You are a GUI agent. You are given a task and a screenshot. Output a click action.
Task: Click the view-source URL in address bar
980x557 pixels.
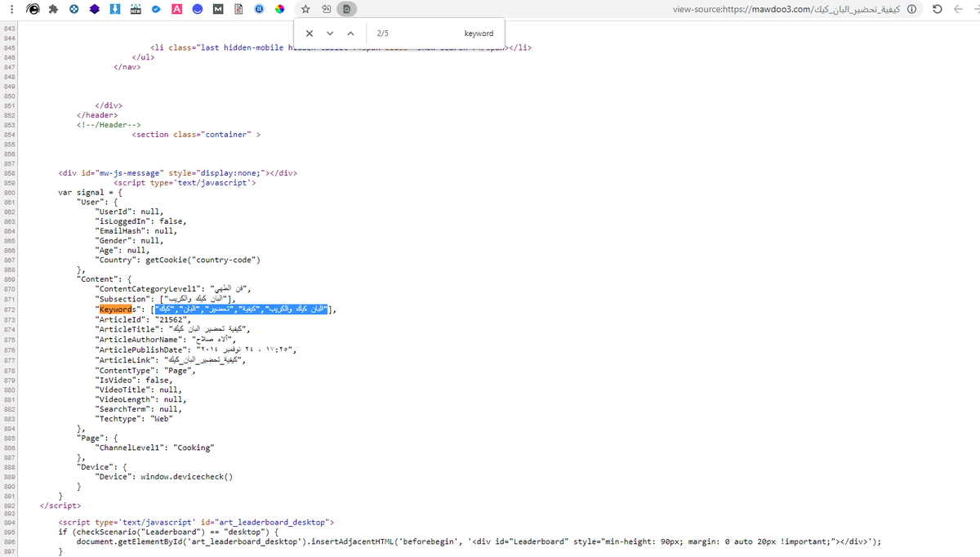[786, 9]
